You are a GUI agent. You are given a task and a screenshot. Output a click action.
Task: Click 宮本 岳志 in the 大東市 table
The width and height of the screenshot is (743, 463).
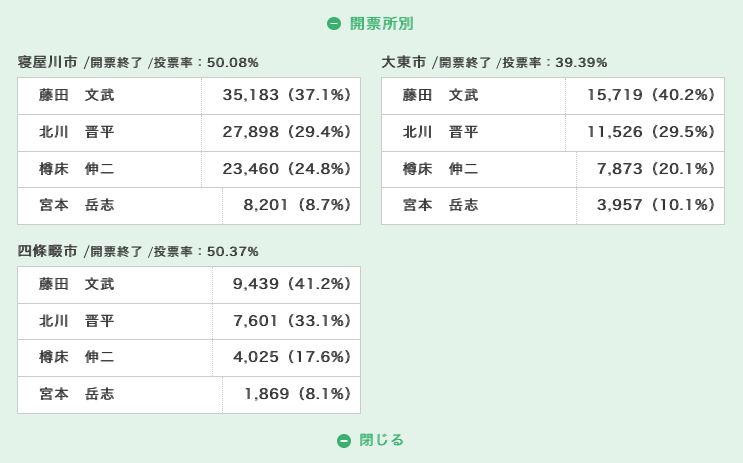[x=441, y=205]
